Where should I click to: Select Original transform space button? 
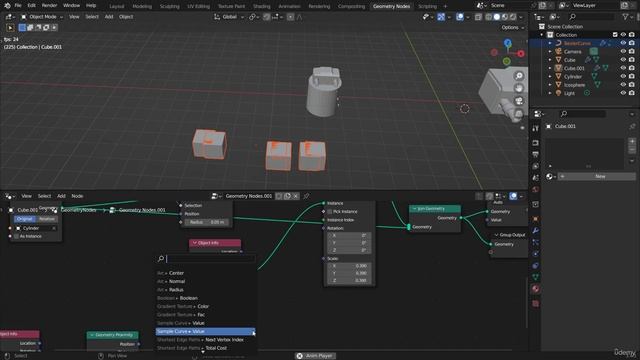point(24,219)
